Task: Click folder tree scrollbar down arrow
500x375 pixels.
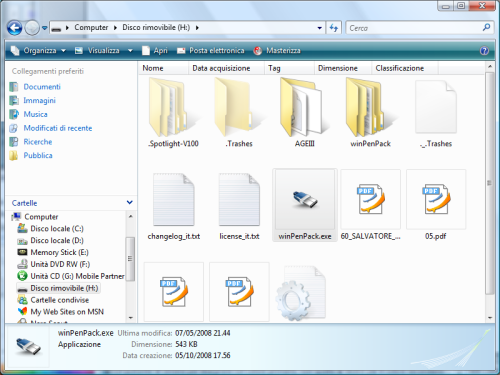Action: pyautogui.click(x=130, y=318)
